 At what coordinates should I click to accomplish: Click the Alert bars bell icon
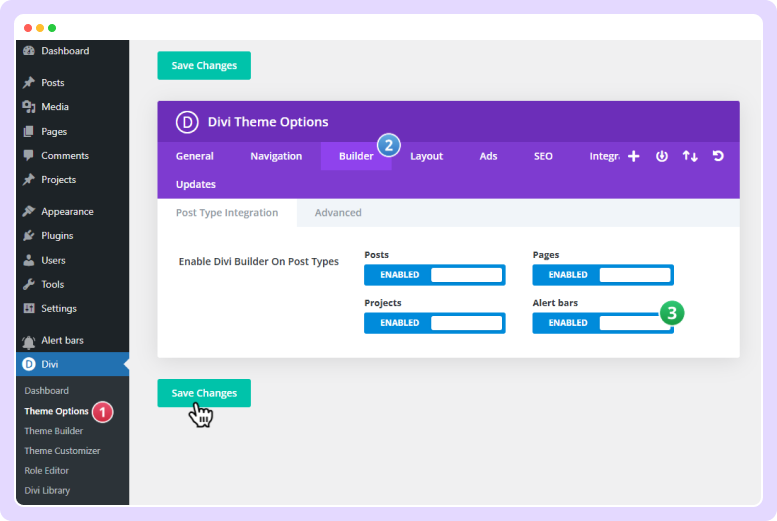(x=29, y=341)
